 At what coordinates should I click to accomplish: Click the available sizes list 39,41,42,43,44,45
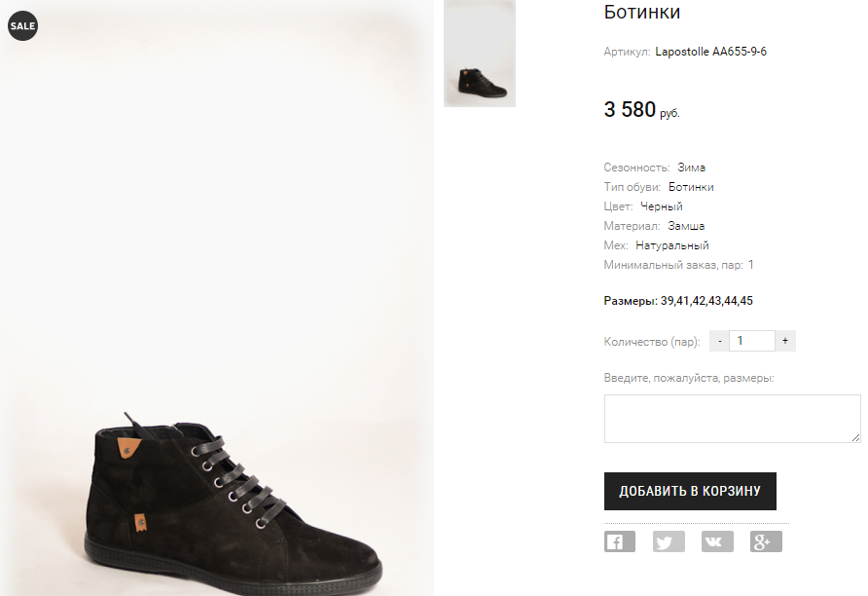tap(706, 301)
